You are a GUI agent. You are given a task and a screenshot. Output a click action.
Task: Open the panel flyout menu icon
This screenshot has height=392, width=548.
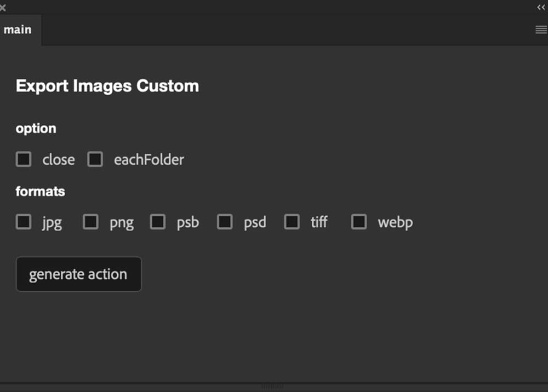click(540, 30)
